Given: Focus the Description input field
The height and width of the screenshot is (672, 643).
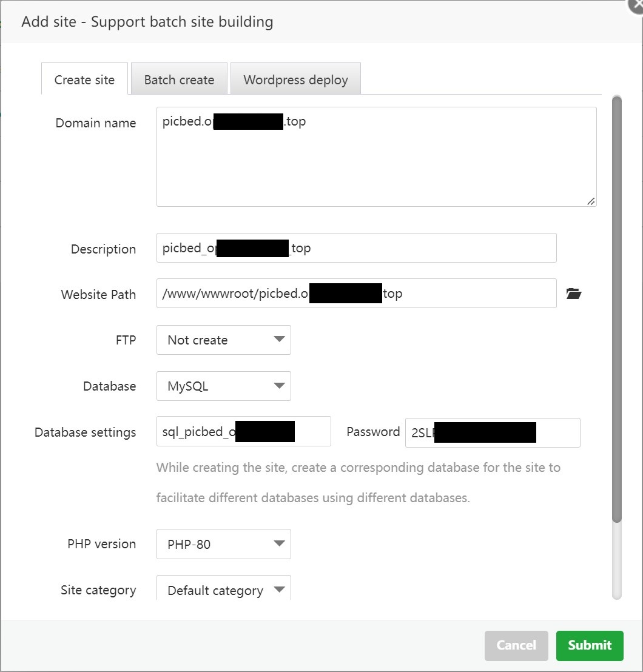Looking at the screenshot, I should click(x=425, y=248).
